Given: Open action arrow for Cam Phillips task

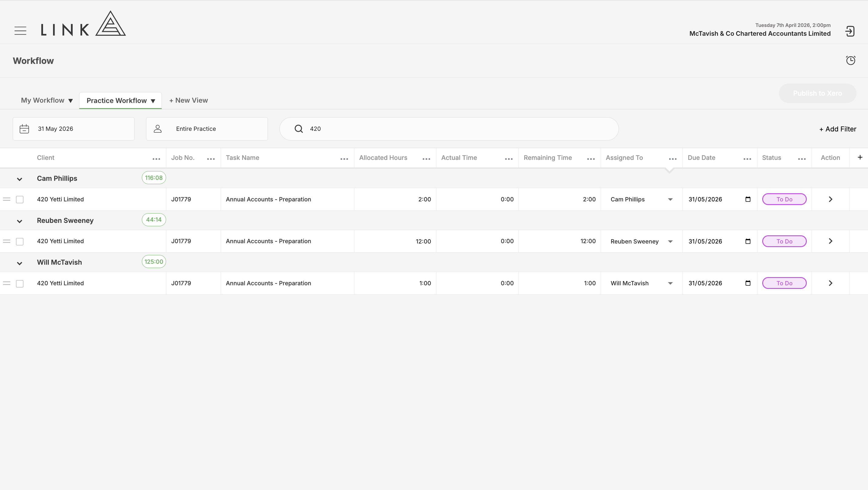Looking at the screenshot, I should point(830,199).
